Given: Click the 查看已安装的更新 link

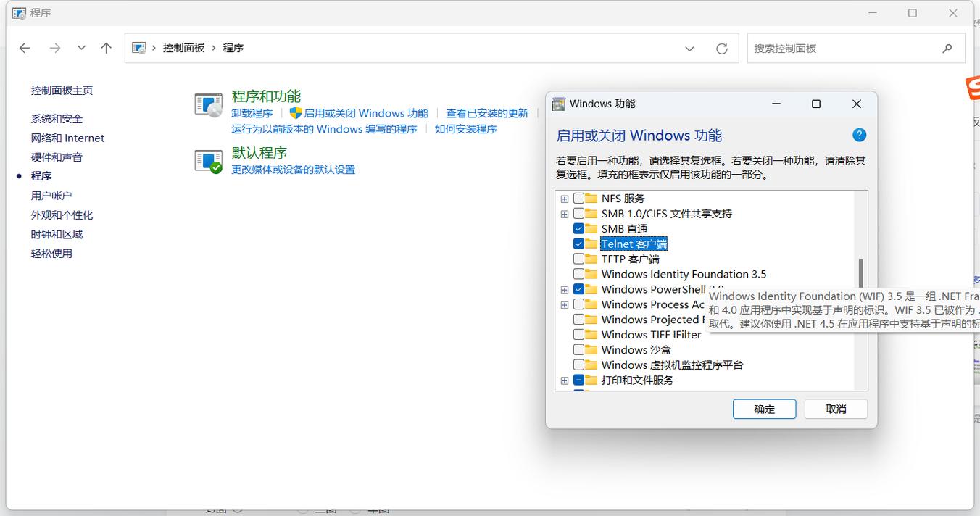Looking at the screenshot, I should coord(487,113).
